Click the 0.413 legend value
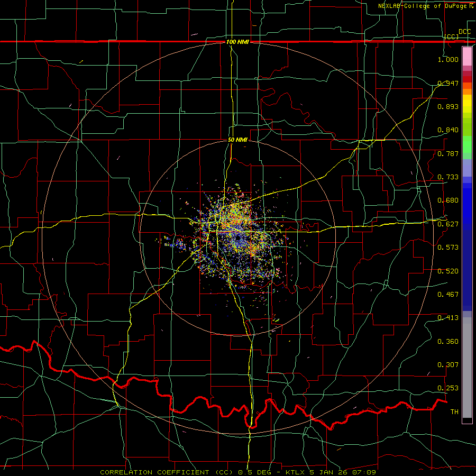 point(448,318)
